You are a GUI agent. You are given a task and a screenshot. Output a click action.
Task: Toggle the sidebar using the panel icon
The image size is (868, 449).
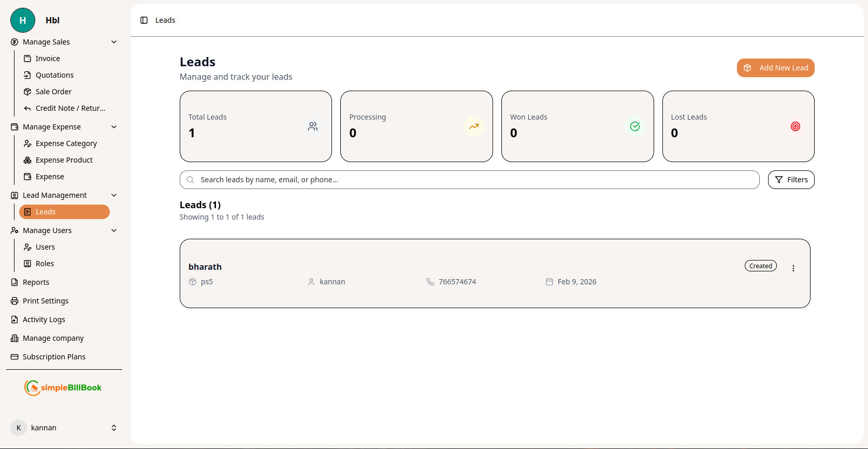[143, 20]
